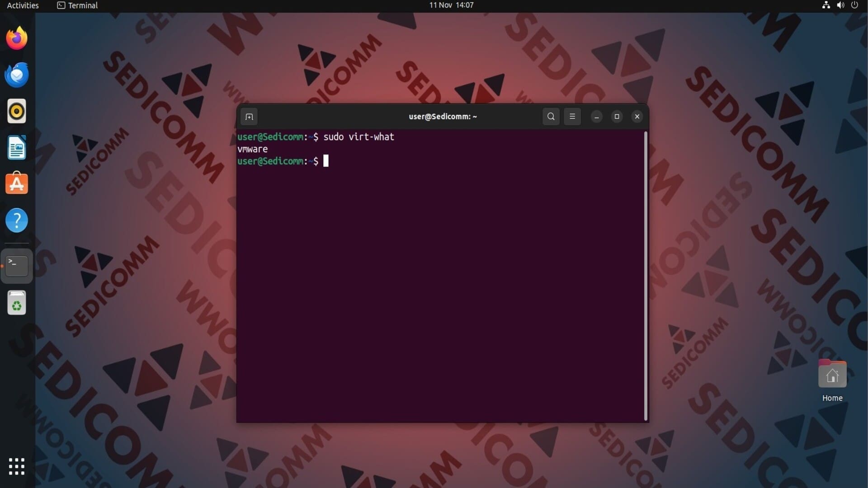Image resolution: width=868 pixels, height=488 pixels.
Task: Open the Terminal app menu in top bar
Action: coord(77,5)
